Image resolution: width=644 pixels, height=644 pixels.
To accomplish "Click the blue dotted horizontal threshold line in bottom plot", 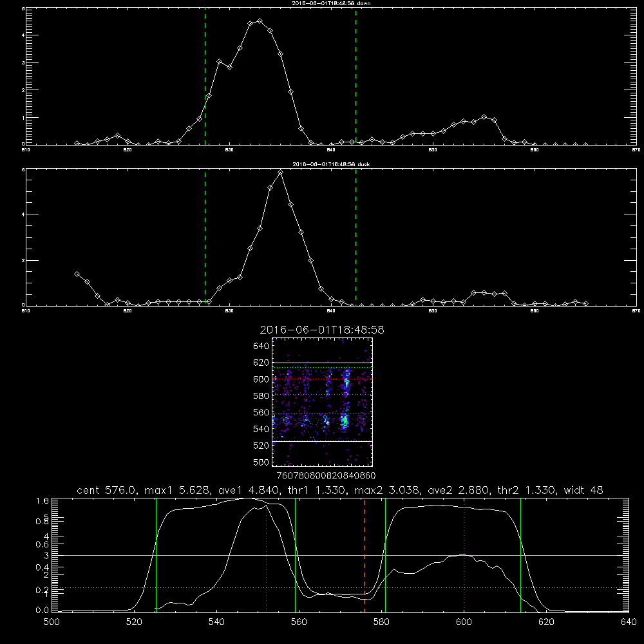I will click(x=340, y=588).
